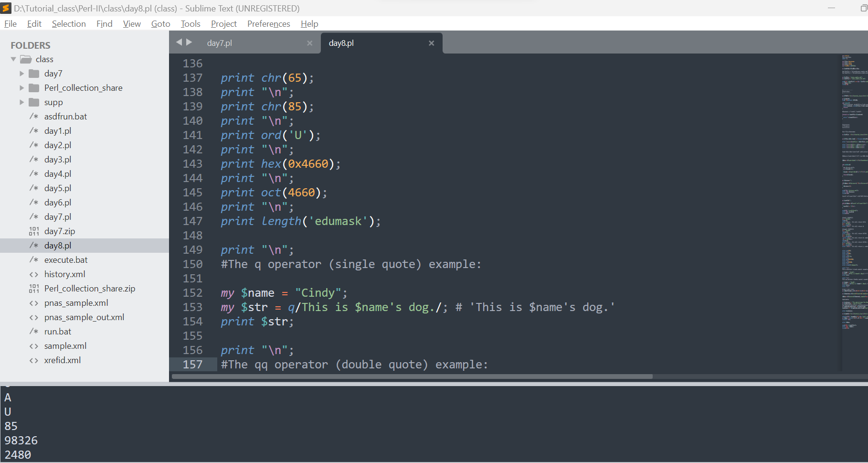This screenshot has height=463, width=868.
Task: Click the forward tab navigation arrow
Action: point(190,42)
